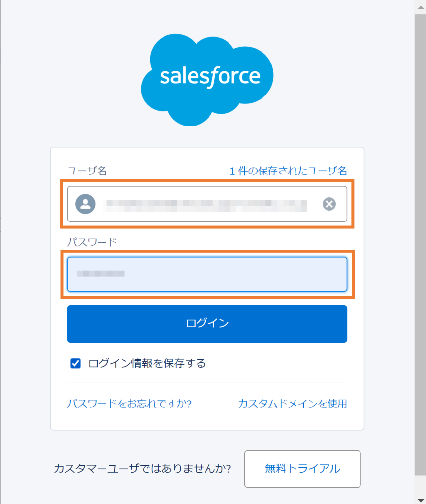Focus the パスワード input field
The image size is (426, 504).
(x=207, y=274)
